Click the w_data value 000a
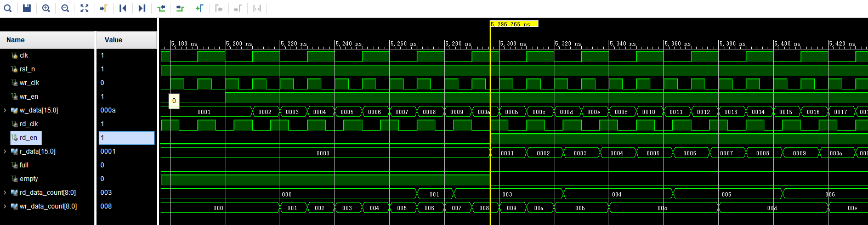The image size is (868, 225). pyautogui.click(x=108, y=110)
